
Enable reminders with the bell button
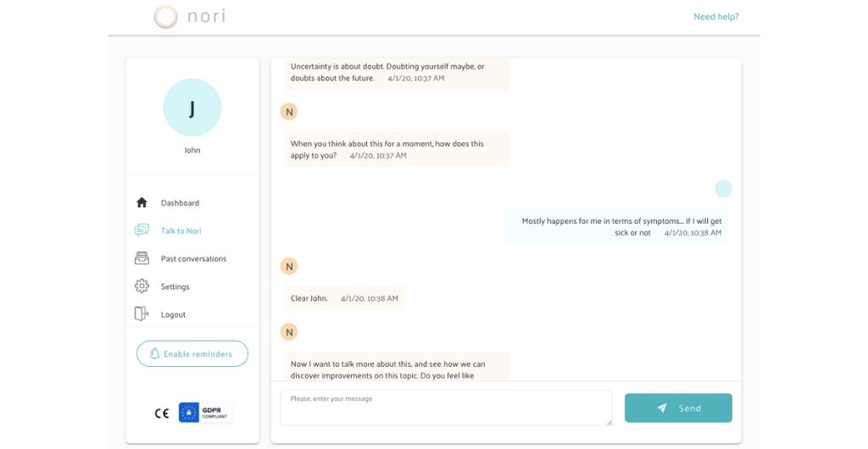pyautogui.click(x=192, y=354)
